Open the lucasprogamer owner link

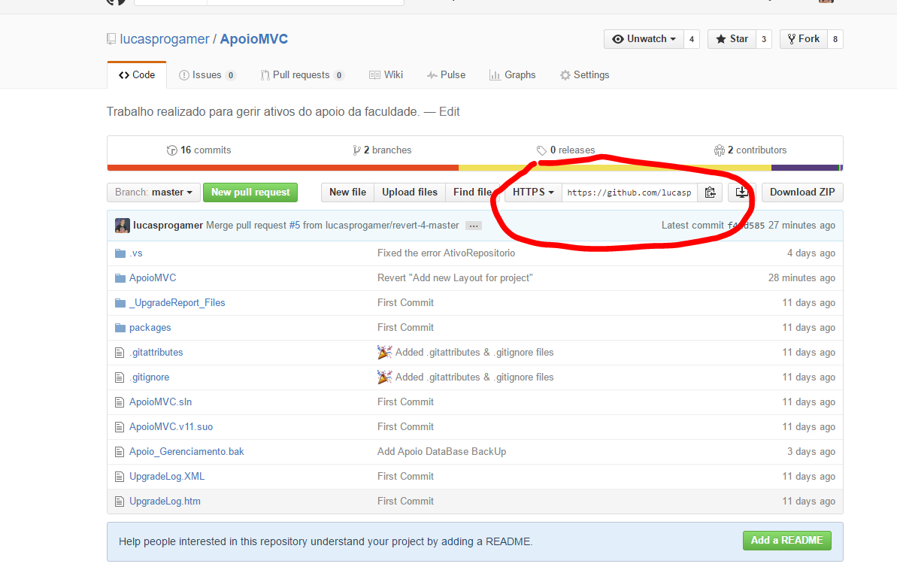click(x=165, y=39)
